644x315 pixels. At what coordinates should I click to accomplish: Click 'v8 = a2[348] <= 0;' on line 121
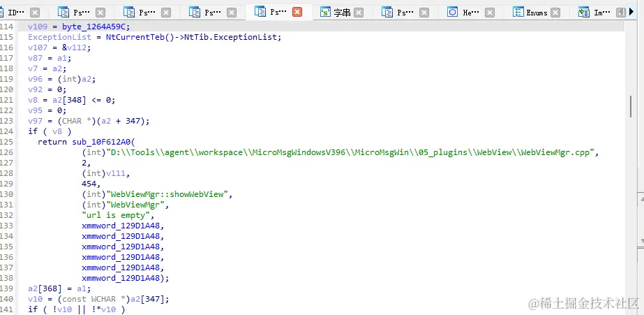click(x=71, y=100)
